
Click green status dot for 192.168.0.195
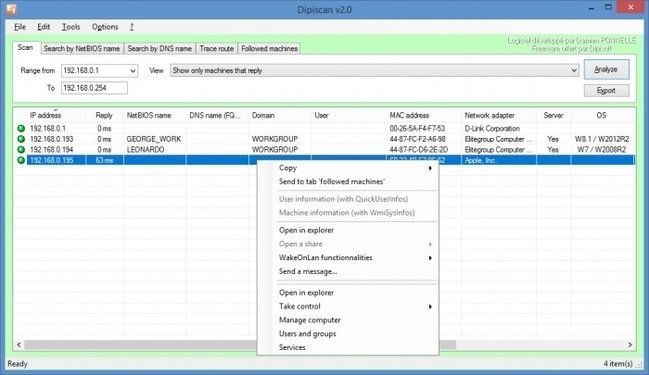point(21,160)
